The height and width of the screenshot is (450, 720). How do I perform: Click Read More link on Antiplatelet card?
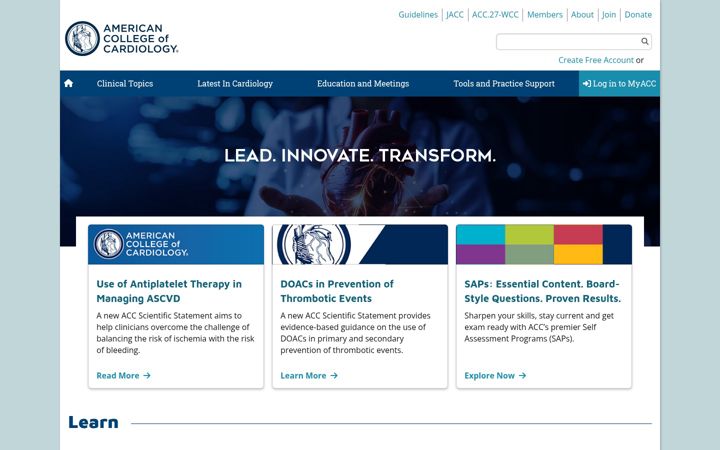123,376
